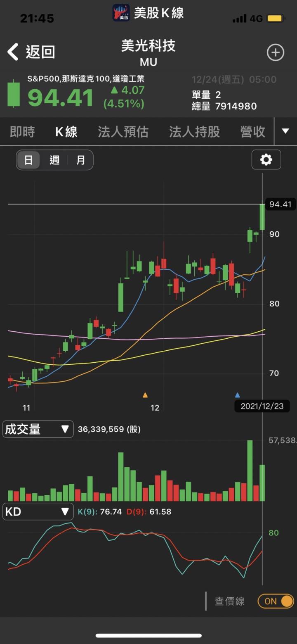The height and width of the screenshot is (644, 297).
Task: Turn off the 查價線 switch
Action: [276, 601]
